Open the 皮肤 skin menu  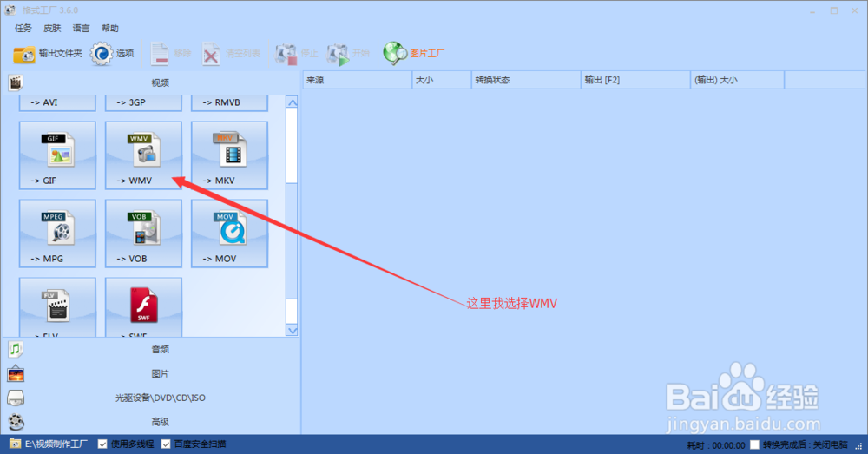tap(52, 29)
